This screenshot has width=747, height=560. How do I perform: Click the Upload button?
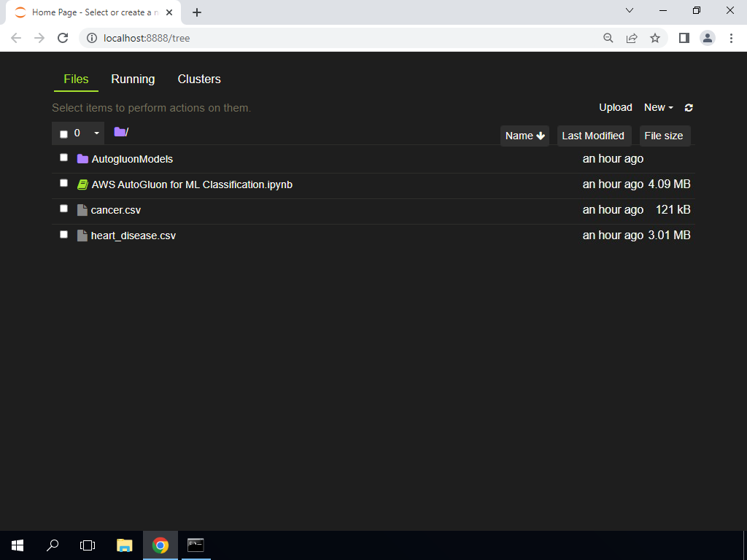(616, 108)
